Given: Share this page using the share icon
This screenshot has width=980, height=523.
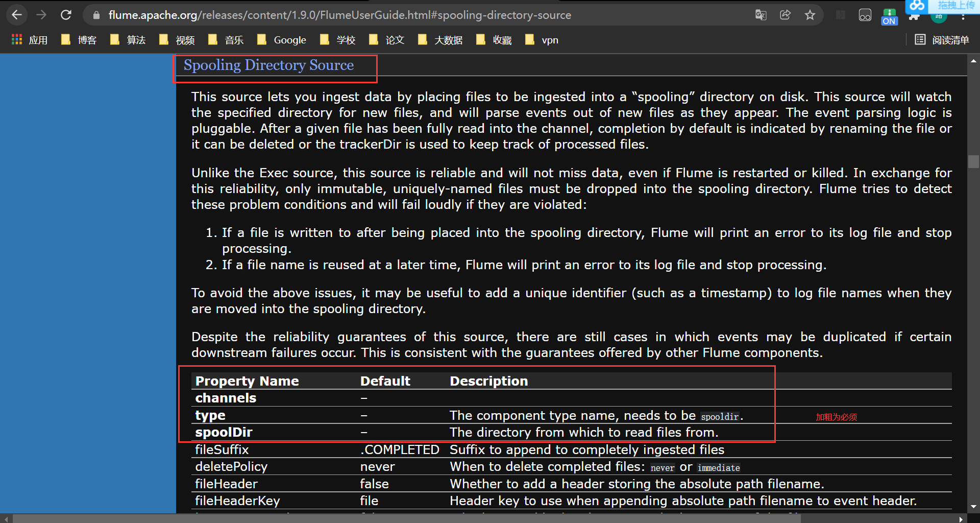Looking at the screenshot, I should (x=785, y=15).
